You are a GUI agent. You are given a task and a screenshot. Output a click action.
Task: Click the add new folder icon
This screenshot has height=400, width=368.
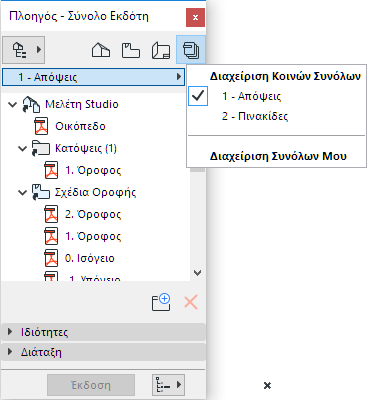pyautogui.click(x=161, y=302)
